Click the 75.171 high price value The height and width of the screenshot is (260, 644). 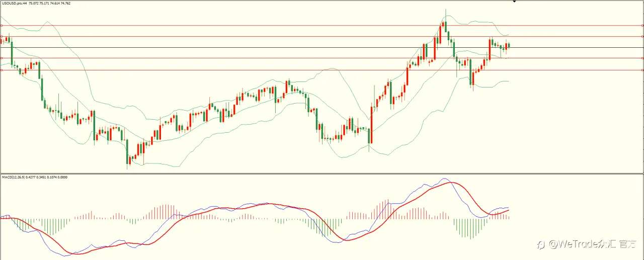pos(44,3)
